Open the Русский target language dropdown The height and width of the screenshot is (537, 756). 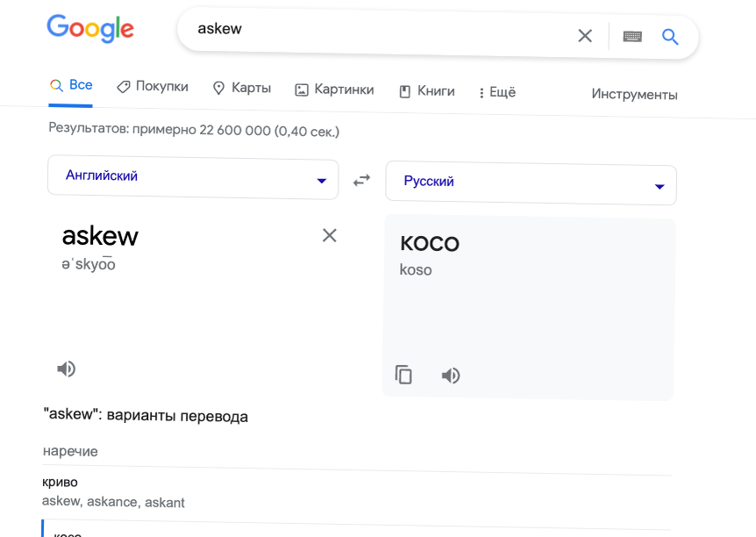pos(531,183)
